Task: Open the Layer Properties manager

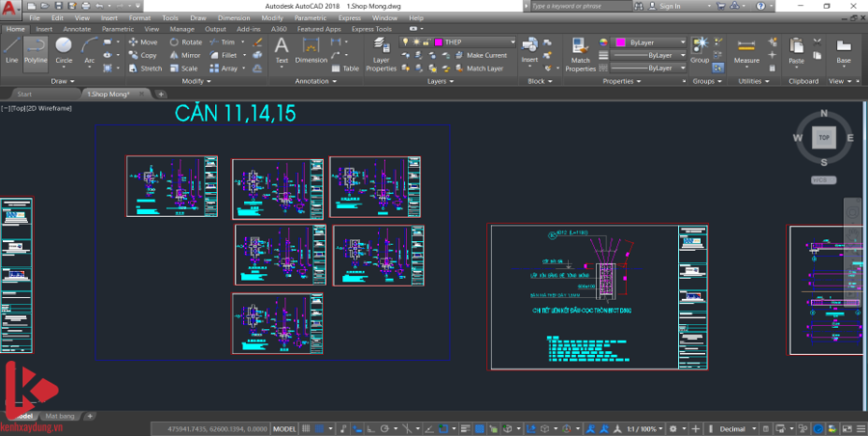Action: pos(381,58)
